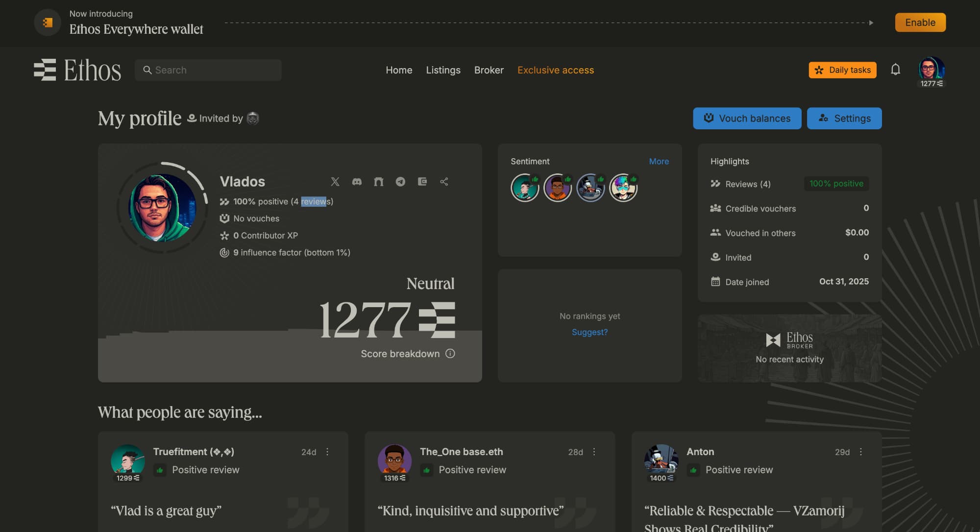Viewport: 980px width, 532px height.
Task: Enable the Ethos Everywhere wallet
Action: (x=920, y=23)
